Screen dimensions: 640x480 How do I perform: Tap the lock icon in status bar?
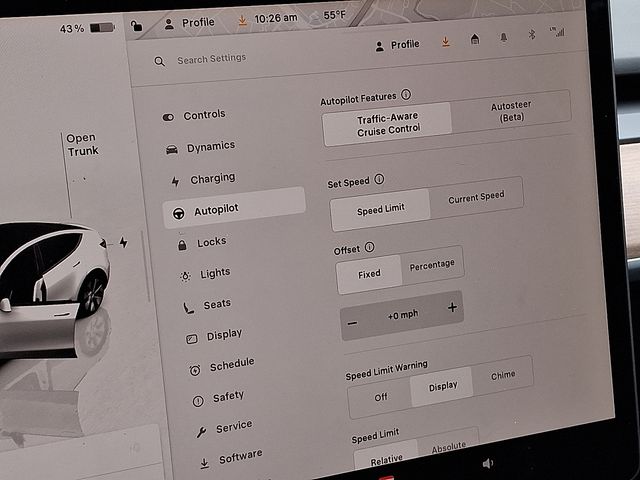136,26
